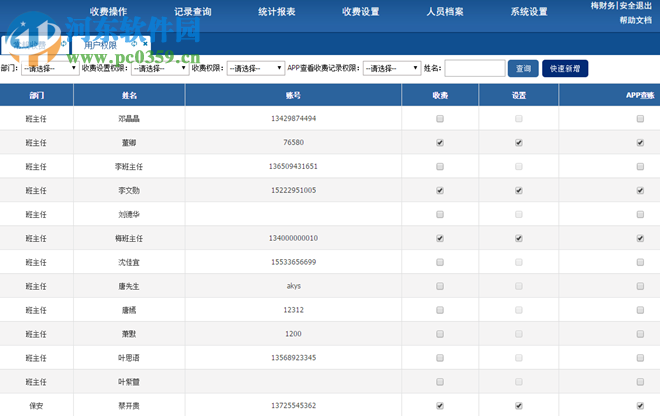Select account number 15533656699
This screenshot has width=660, height=416.
coord(293,262)
